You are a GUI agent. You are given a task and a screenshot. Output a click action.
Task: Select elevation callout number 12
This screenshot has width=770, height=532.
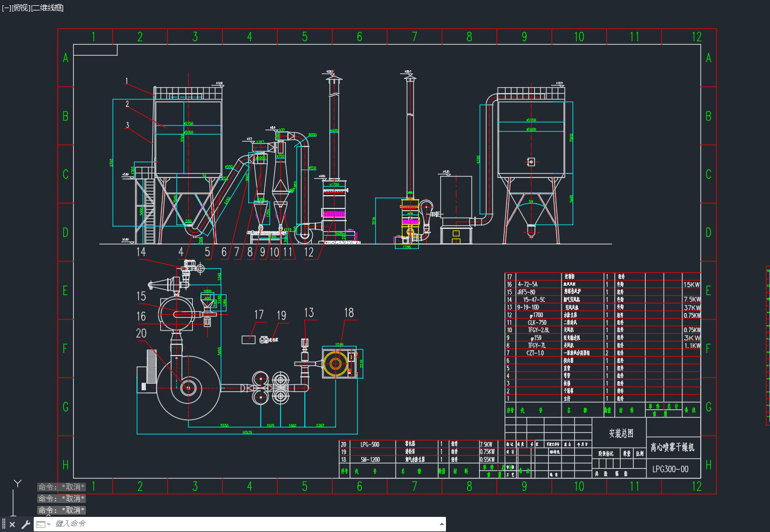click(x=309, y=252)
